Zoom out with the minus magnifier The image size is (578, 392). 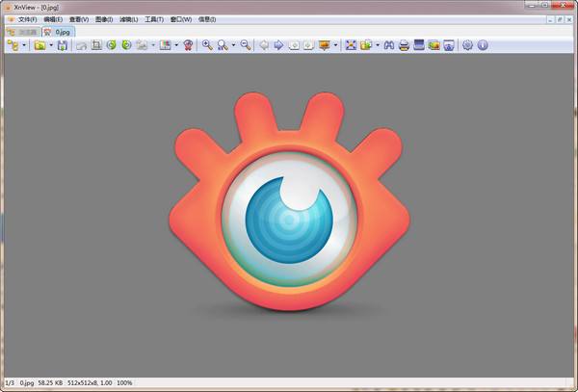tap(246, 45)
